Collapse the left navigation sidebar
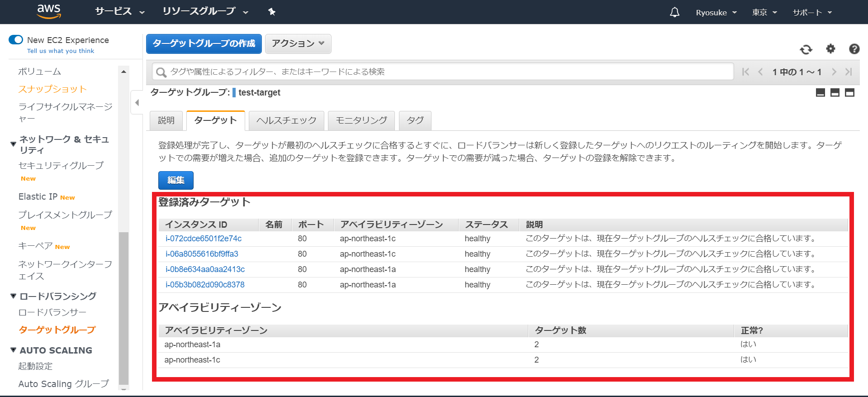Screen dimensions: 868x397 pos(137,103)
